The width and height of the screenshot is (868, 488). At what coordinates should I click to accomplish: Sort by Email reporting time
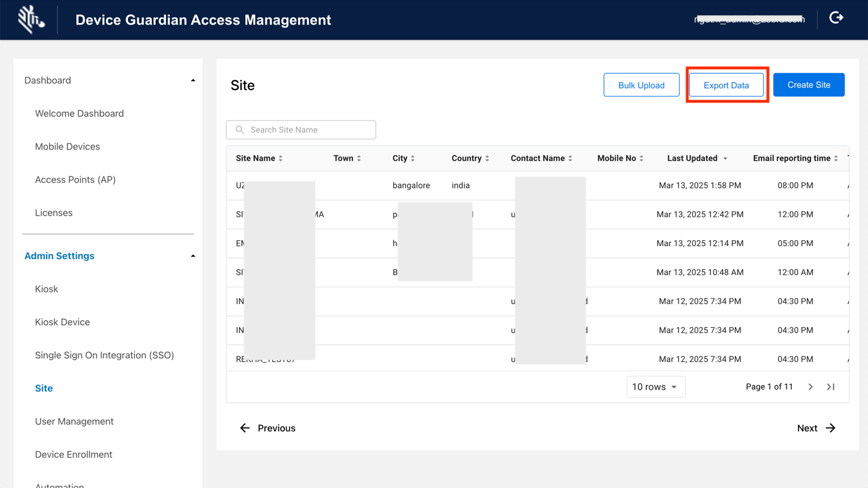836,159
